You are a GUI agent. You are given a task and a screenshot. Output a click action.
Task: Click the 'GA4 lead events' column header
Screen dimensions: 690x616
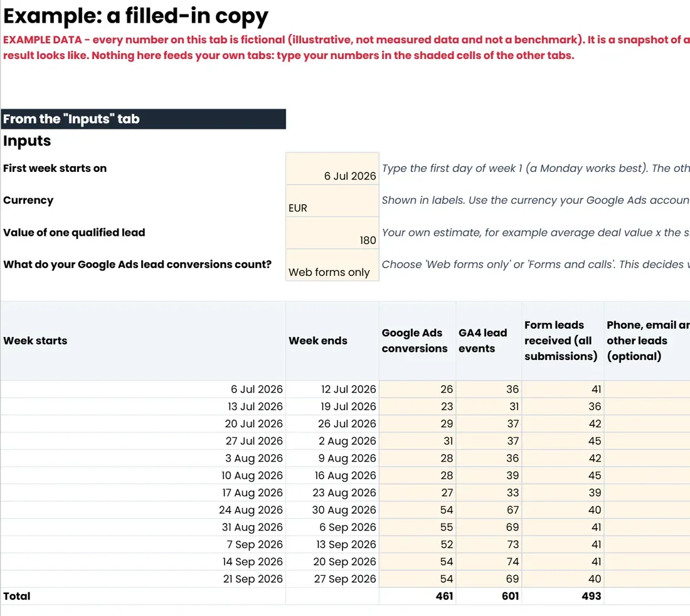[x=489, y=341]
